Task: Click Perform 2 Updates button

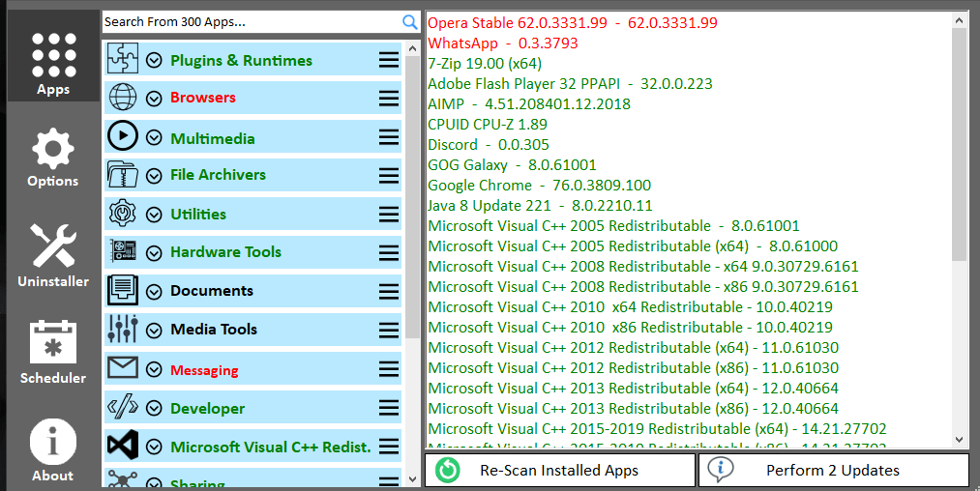Action: tap(834, 470)
